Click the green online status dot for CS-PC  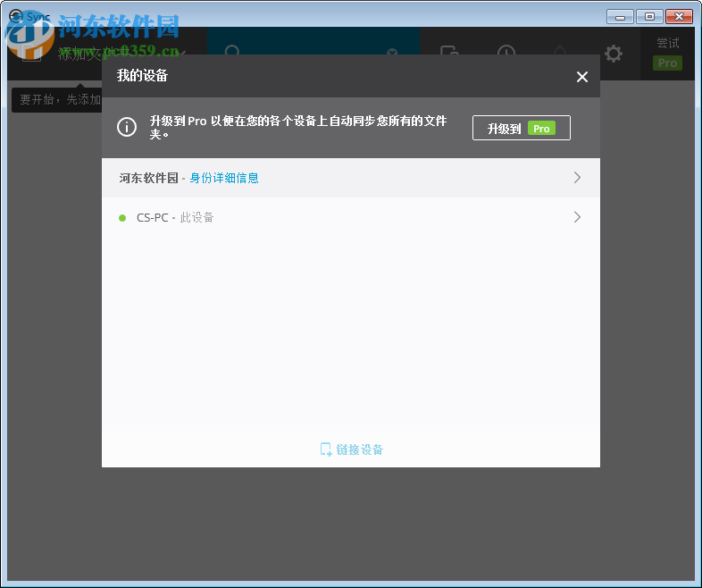(122, 218)
